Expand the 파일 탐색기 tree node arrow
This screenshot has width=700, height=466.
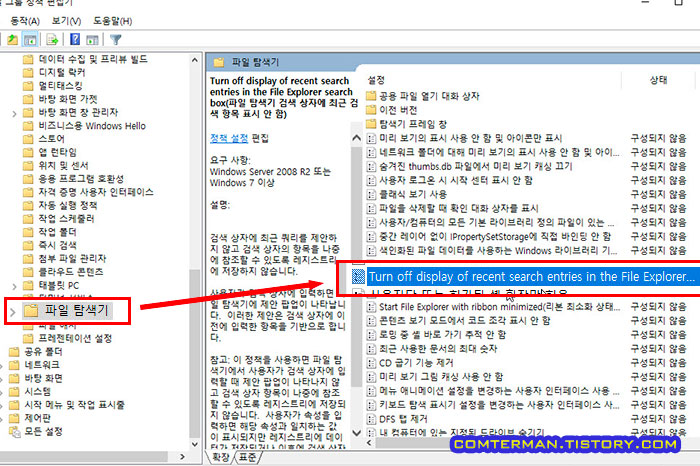12,311
